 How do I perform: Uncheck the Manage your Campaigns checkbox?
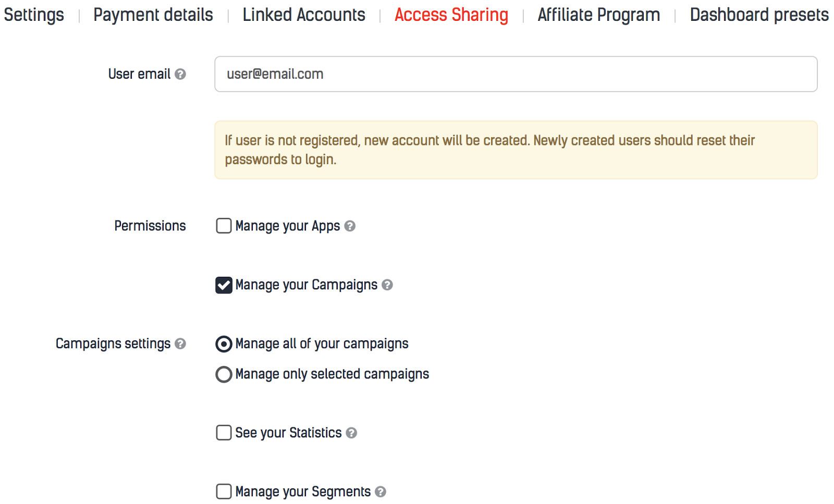point(224,285)
